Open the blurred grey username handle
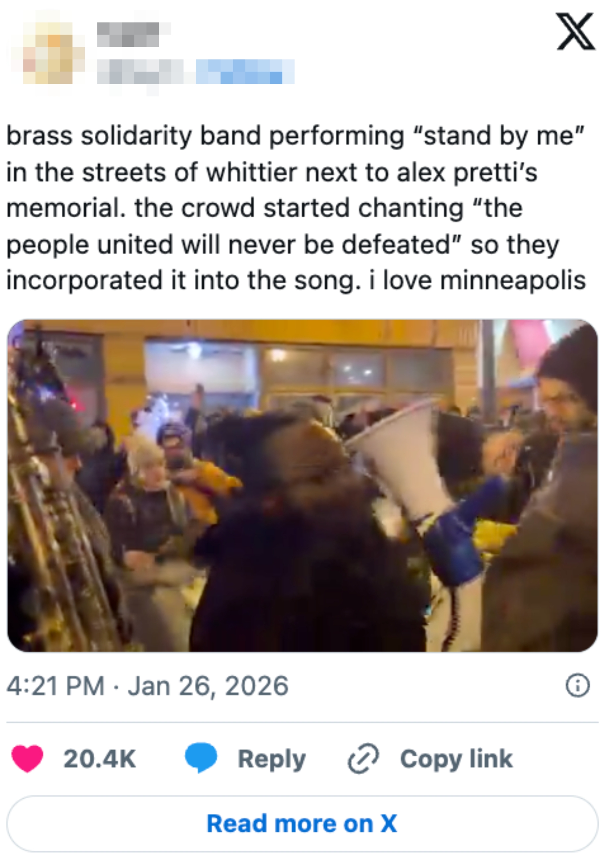The height and width of the screenshot is (860, 616). tap(140, 72)
